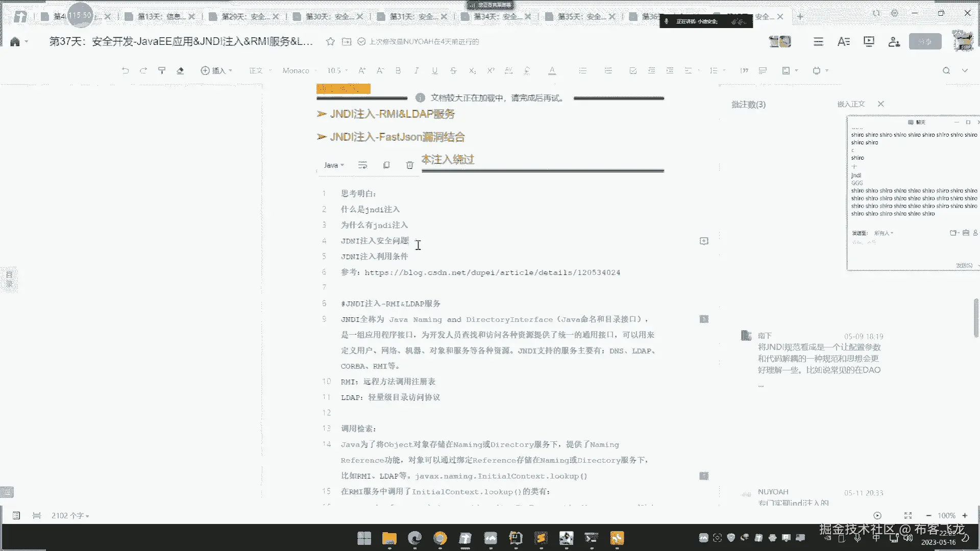Click the format painter icon
Viewport: 980px width, 551px height.
[162, 71]
